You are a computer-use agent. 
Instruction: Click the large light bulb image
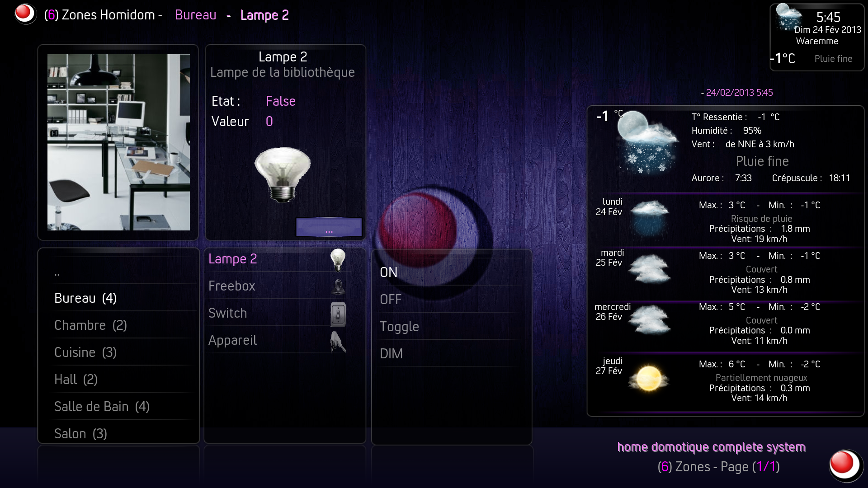click(283, 174)
